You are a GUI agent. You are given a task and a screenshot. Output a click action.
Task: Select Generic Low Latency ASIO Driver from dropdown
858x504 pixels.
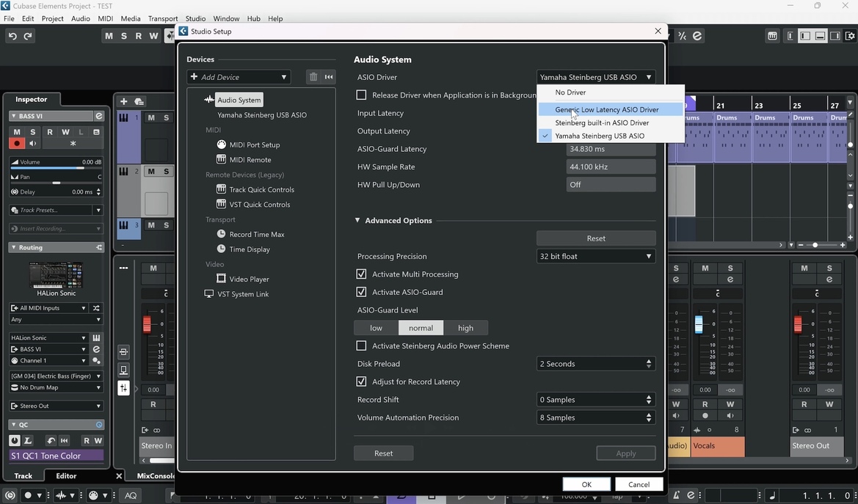coord(607,109)
